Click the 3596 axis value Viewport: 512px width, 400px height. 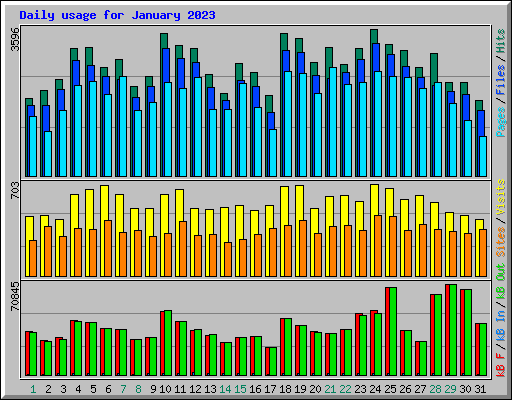point(15,39)
